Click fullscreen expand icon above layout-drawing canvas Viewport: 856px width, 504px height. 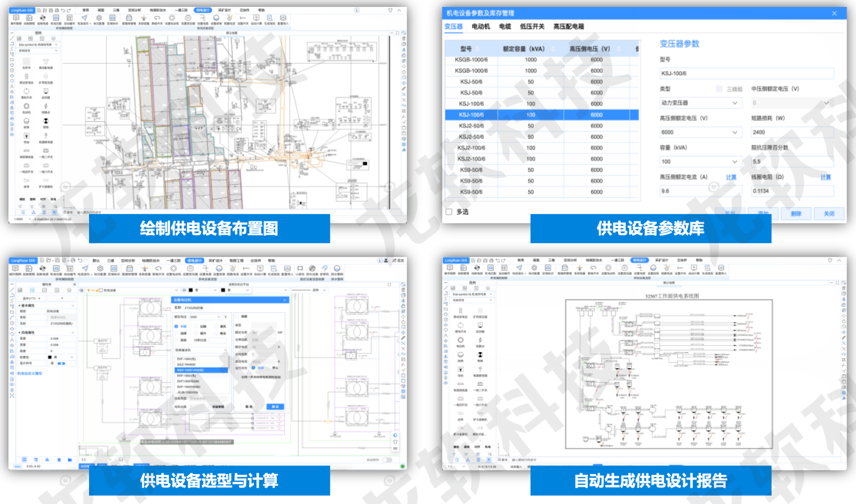pos(398,33)
